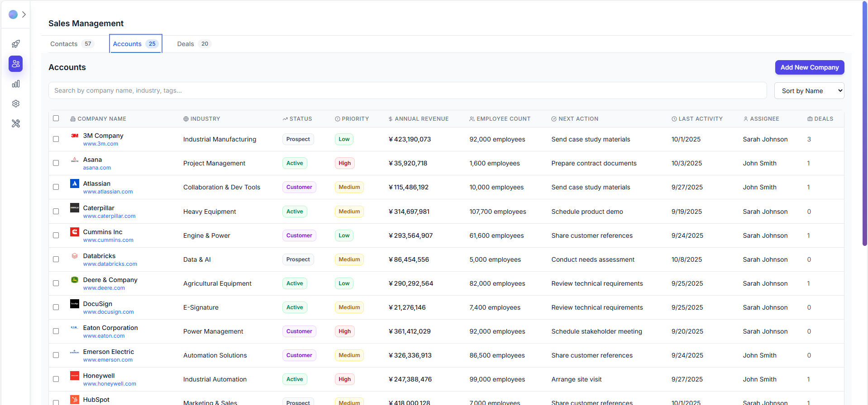This screenshot has height=405, width=868.
Task: Check the Asana row checkbox
Action: [56, 163]
